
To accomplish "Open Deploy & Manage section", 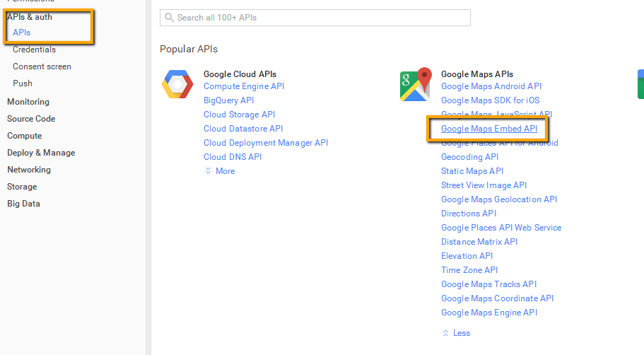I will 41,153.
